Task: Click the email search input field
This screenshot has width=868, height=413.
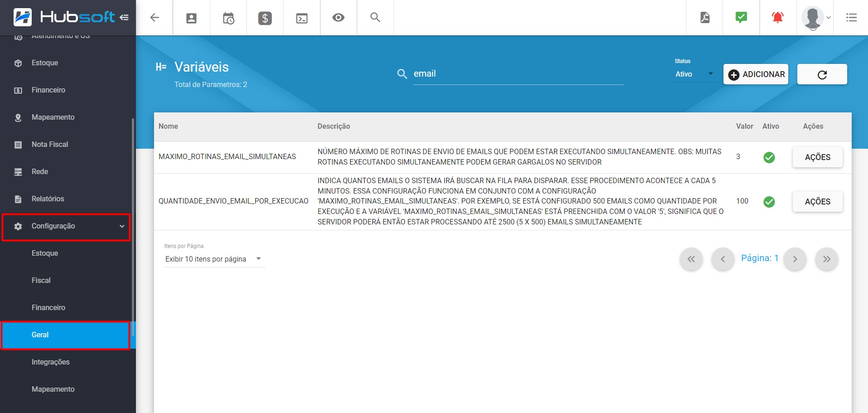Action: coord(518,74)
